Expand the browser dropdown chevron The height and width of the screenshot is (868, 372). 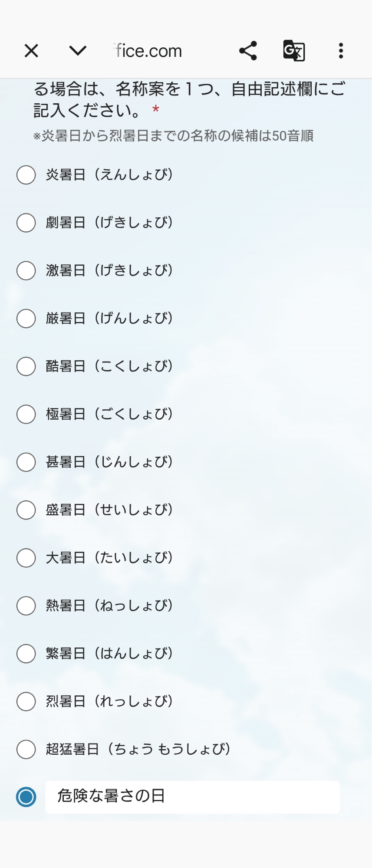click(x=78, y=51)
